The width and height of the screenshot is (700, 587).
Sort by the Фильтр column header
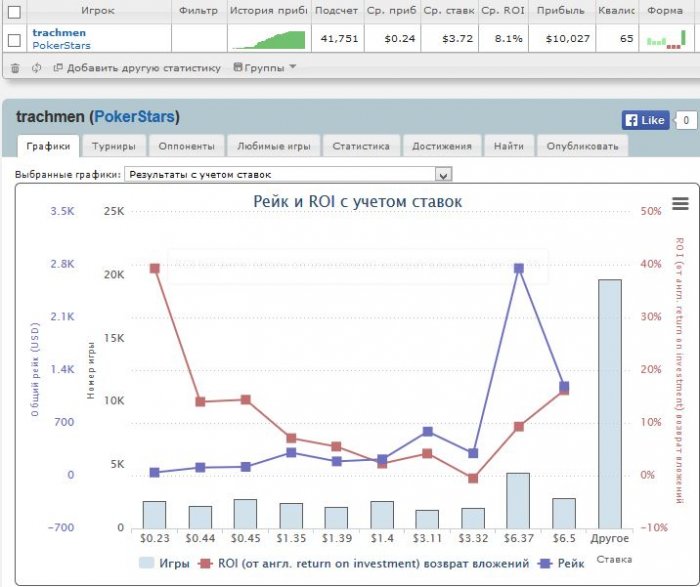(198, 11)
